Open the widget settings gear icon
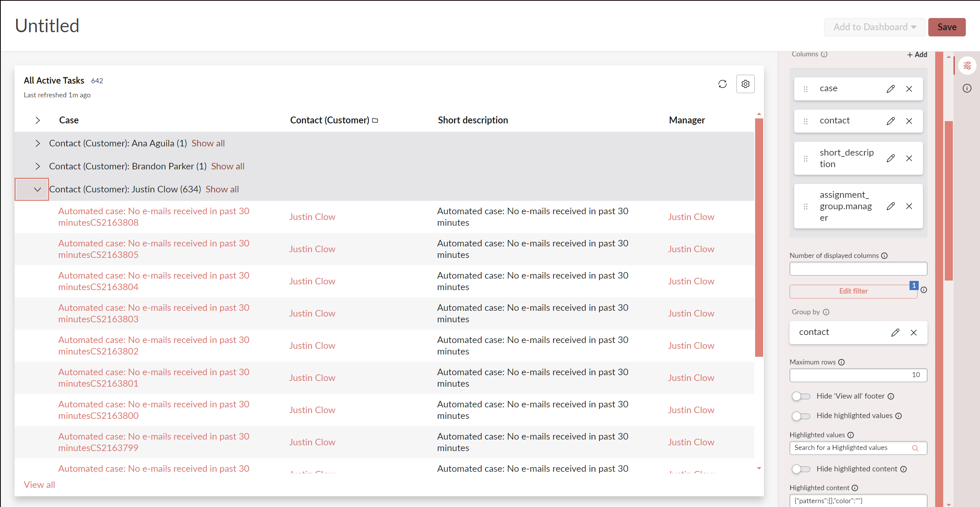980x507 pixels. click(x=745, y=84)
